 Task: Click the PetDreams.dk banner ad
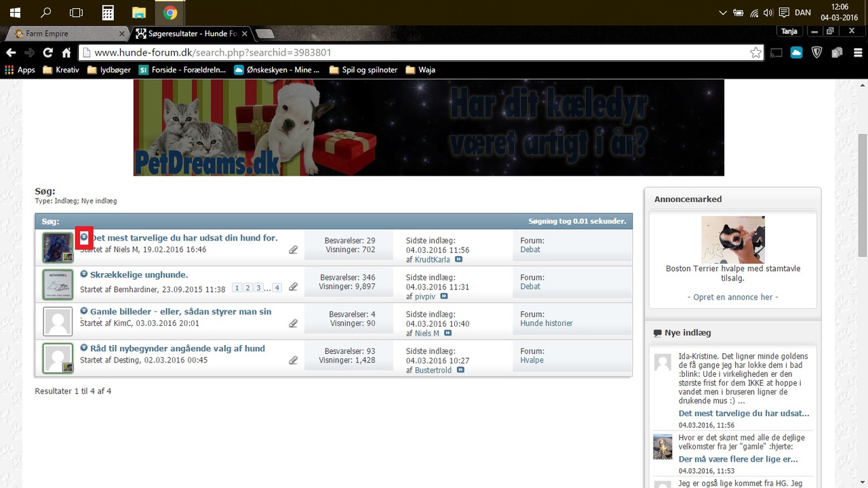[429, 127]
